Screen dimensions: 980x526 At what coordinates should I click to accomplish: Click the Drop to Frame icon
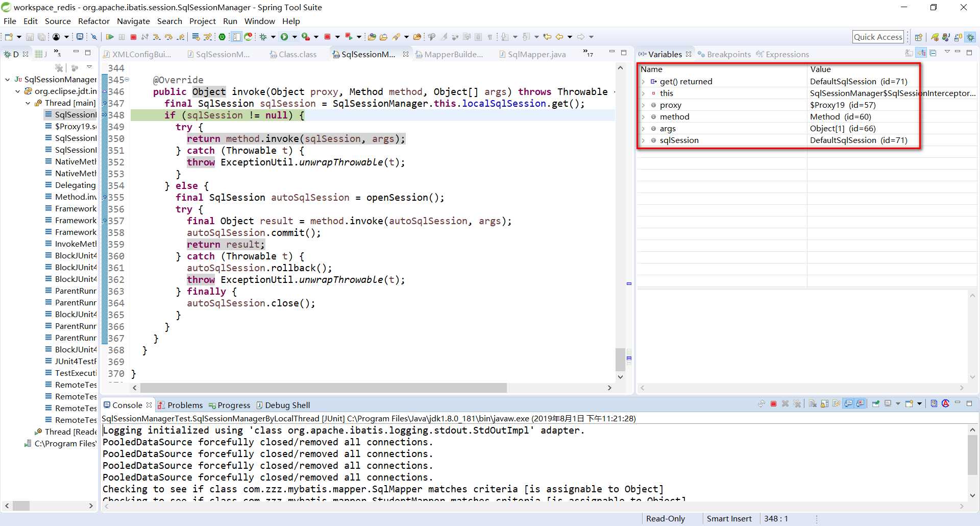(x=195, y=37)
